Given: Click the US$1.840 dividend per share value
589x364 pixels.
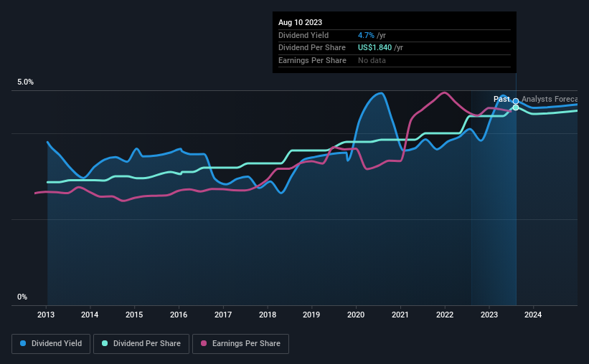Looking at the screenshot, I should click(375, 48).
